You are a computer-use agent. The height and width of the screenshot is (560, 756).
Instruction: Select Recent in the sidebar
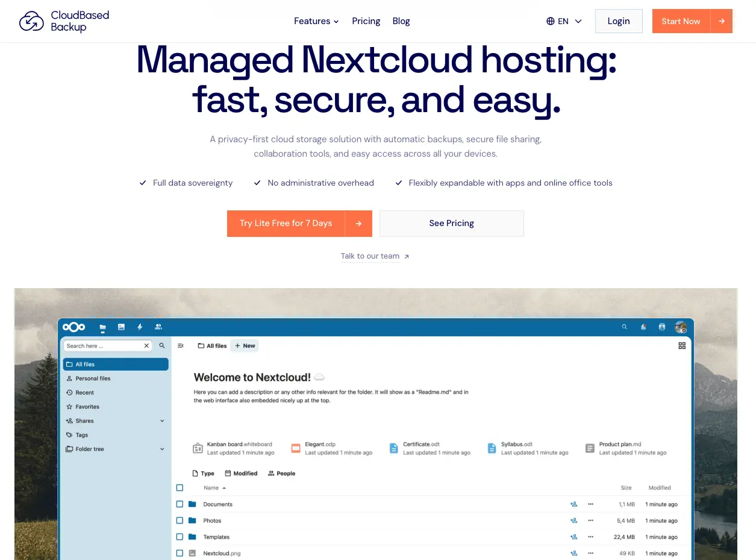116,392
